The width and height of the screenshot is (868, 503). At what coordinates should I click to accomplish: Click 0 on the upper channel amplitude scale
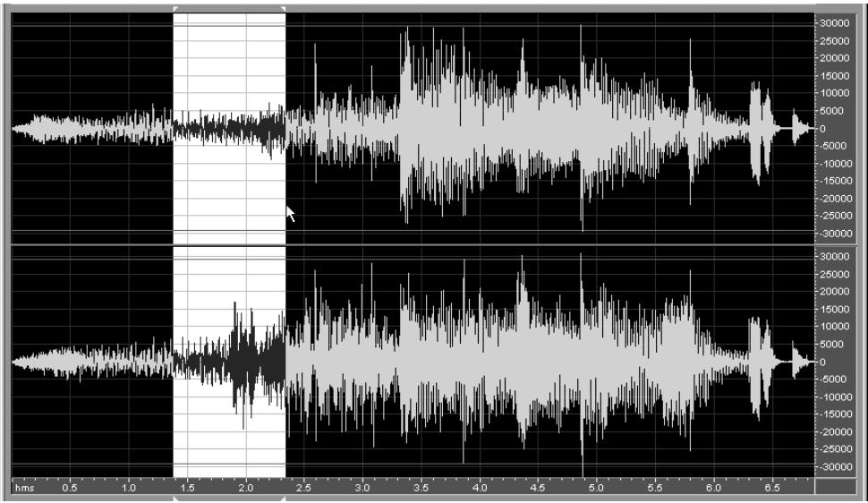coord(823,129)
